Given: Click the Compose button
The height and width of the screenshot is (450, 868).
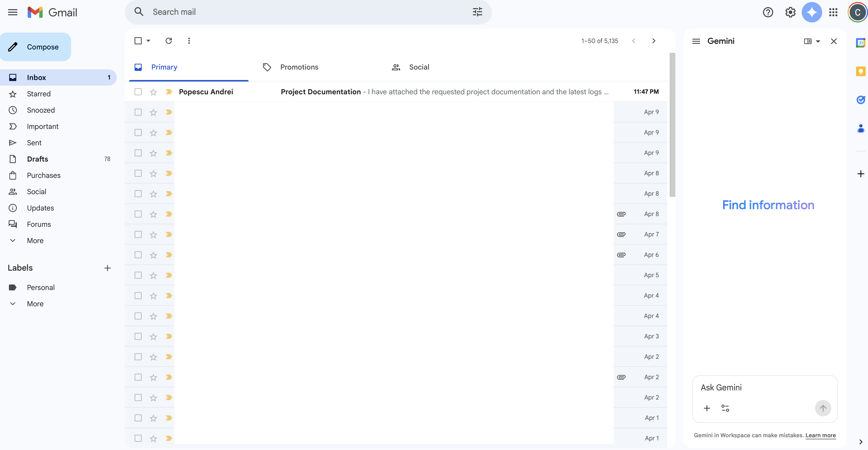Looking at the screenshot, I should point(36,47).
